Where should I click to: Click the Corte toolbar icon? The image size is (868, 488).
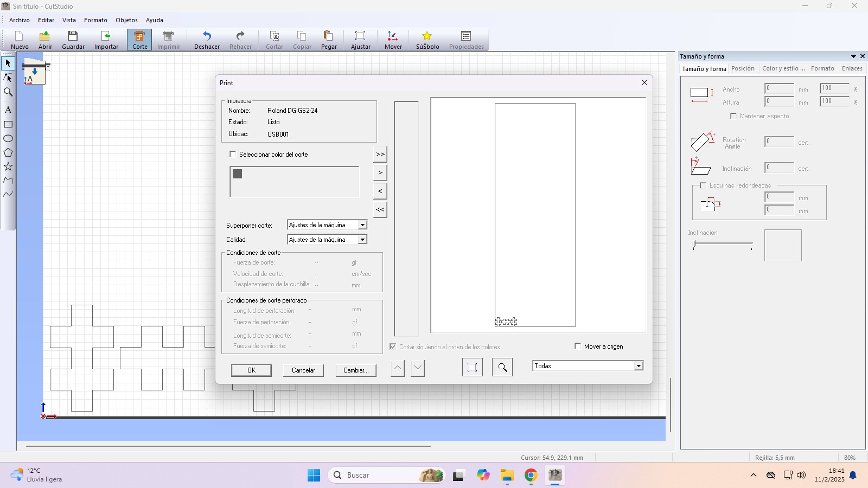click(139, 40)
